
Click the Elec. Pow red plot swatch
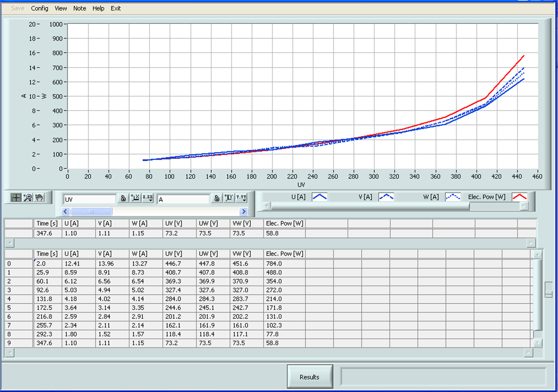[519, 197]
